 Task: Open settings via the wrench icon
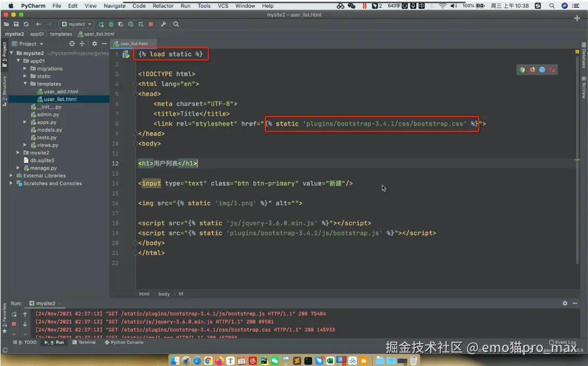[x=164, y=24]
